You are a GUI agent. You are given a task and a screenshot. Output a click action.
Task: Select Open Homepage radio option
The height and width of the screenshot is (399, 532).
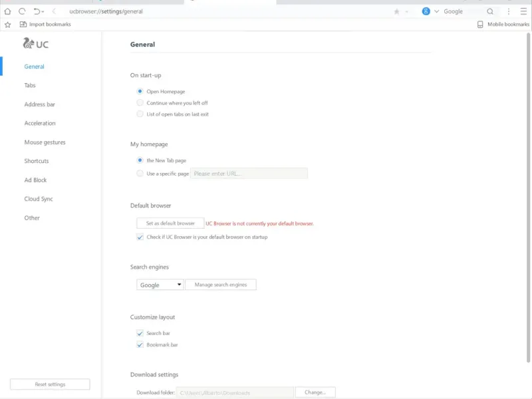point(140,91)
